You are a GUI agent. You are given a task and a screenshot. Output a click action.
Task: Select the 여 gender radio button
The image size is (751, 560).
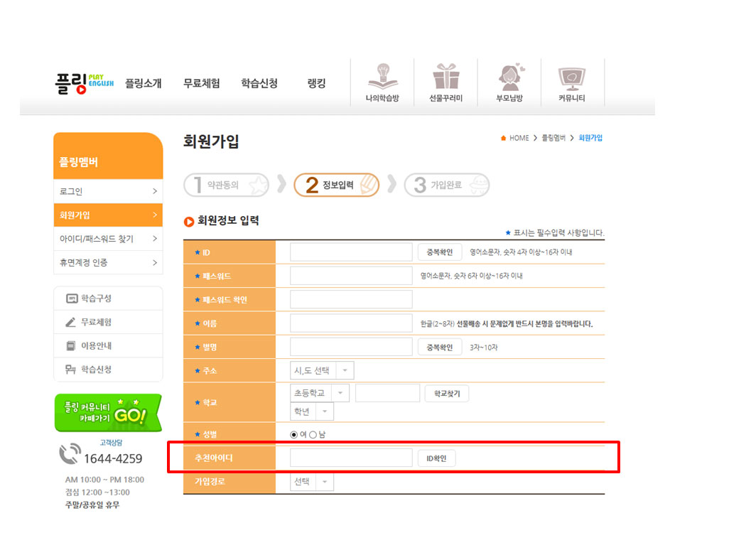point(294,434)
